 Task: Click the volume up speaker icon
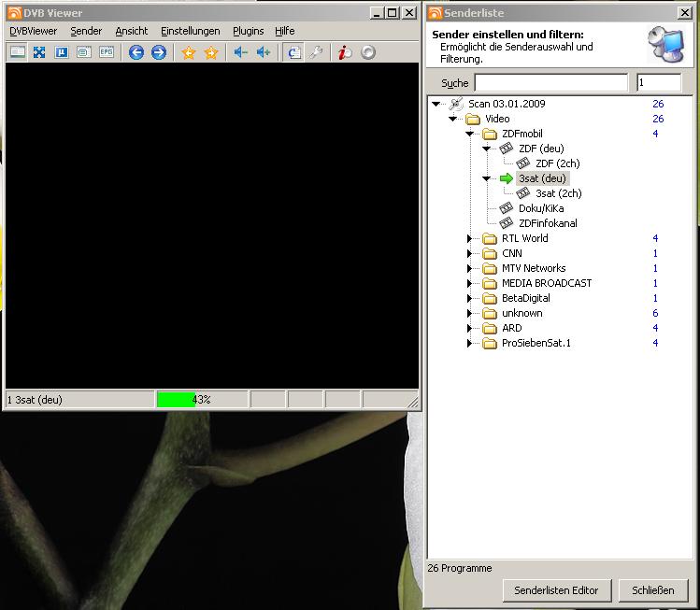click(264, 52)
